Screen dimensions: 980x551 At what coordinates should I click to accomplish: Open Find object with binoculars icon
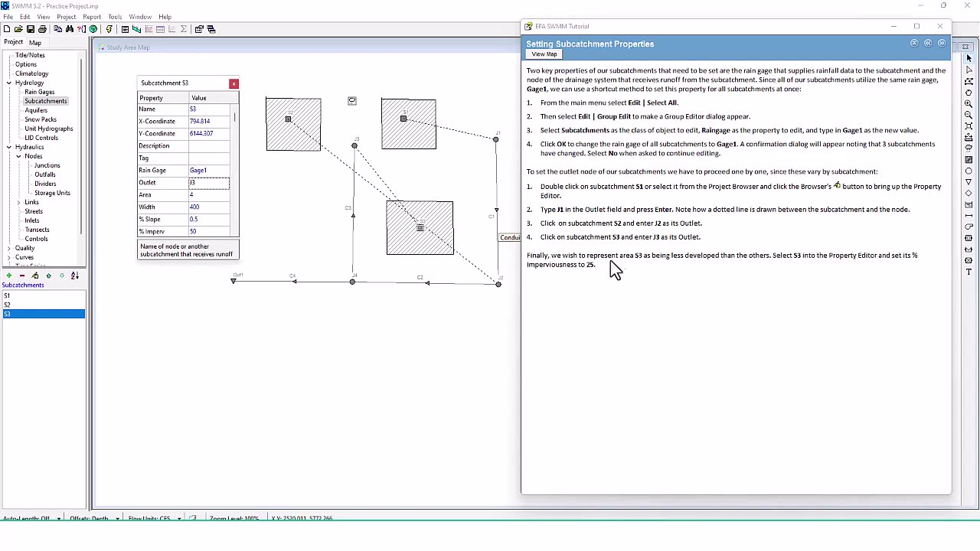[70, 29]
